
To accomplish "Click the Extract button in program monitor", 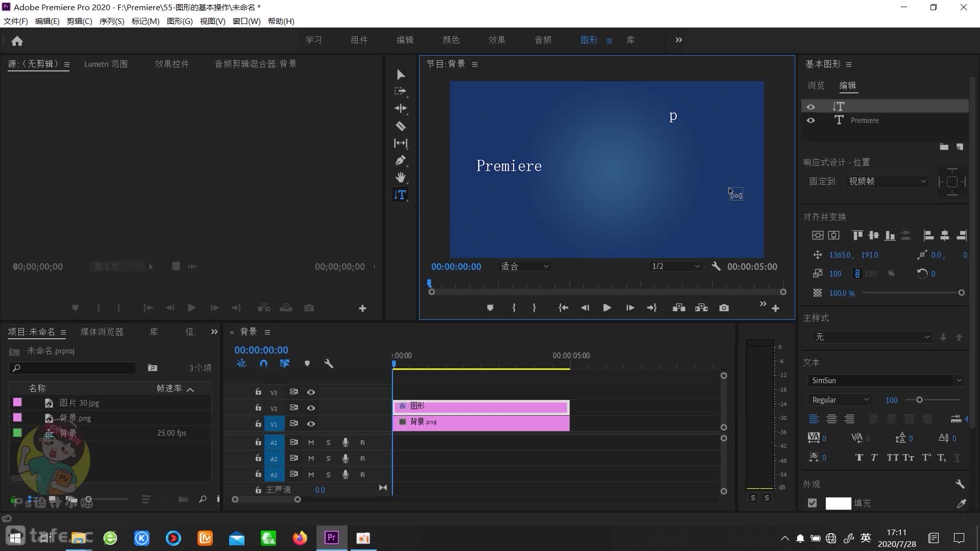I will (x=701, y=308).
